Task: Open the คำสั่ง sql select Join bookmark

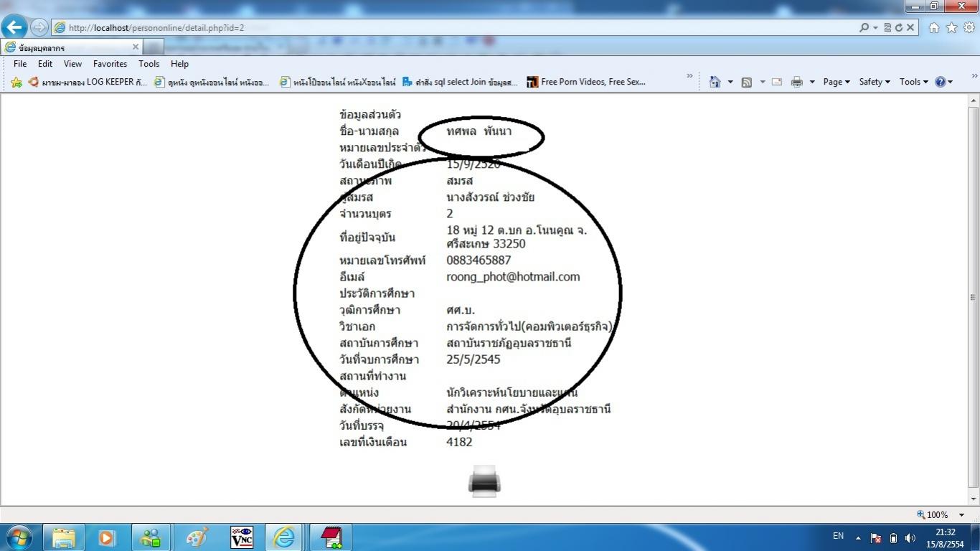Action: coord(460,82)
